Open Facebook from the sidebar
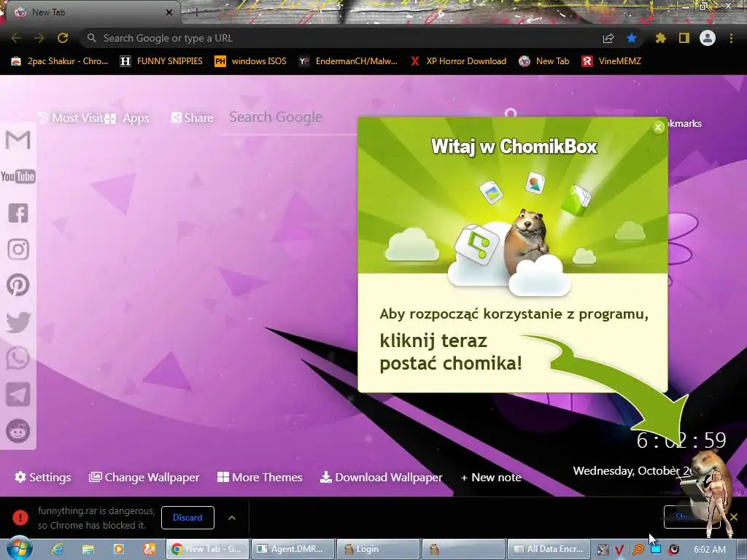This screenshot has width=747, height=560. (18, 213)
